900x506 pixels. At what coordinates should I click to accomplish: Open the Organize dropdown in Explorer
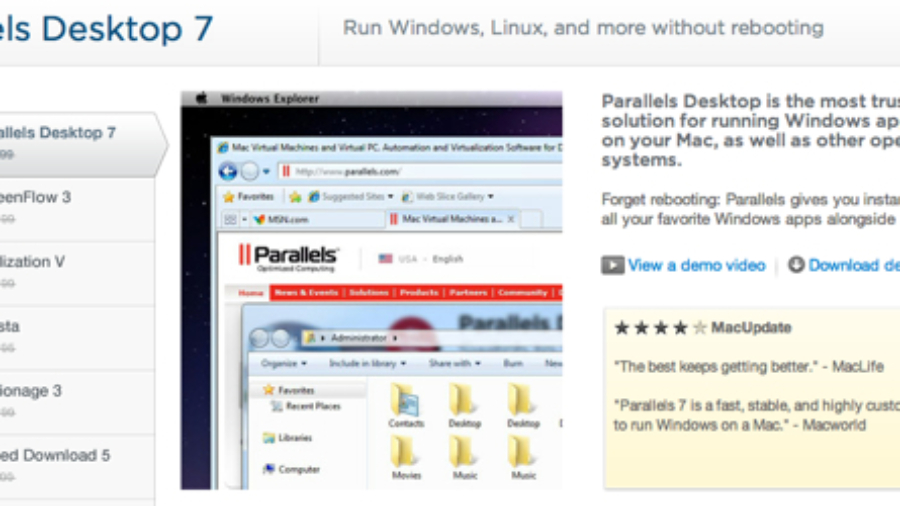coord(284,363)
